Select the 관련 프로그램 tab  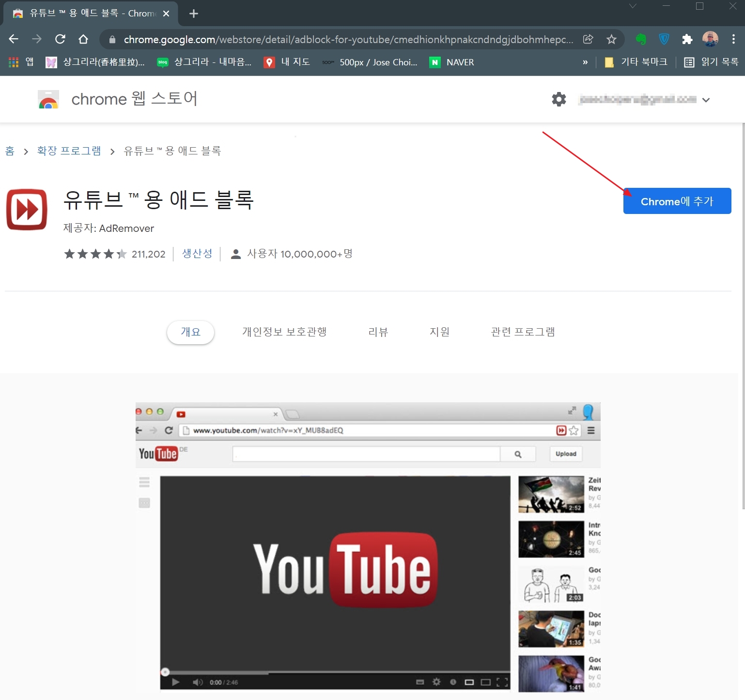pyautogui.click(x=523, y=332)
